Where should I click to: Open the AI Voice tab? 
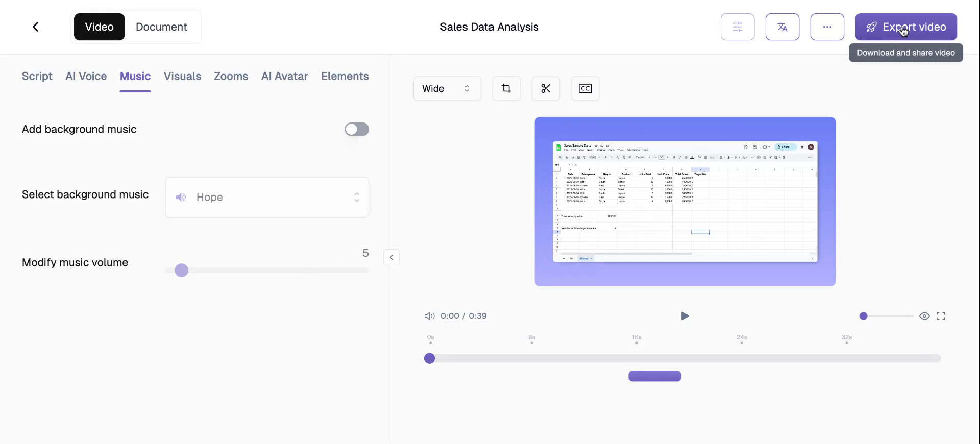pyautogui.click(x=86, y=76)
